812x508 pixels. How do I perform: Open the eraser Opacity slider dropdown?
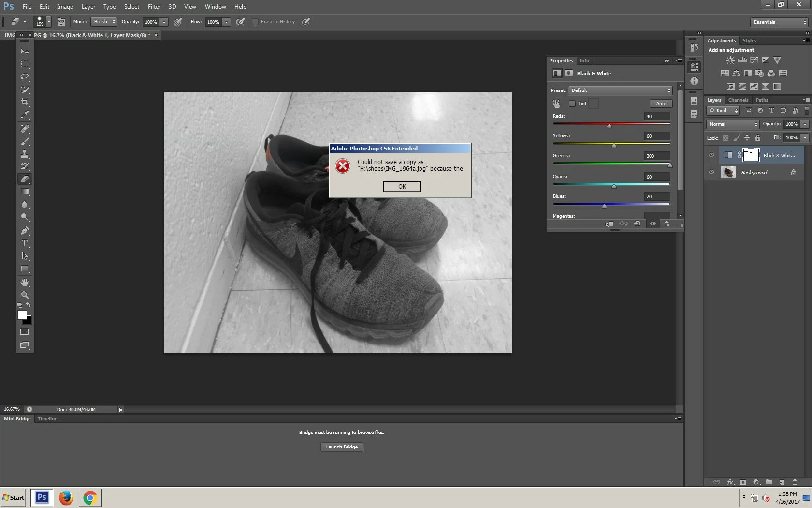[164, 22]
